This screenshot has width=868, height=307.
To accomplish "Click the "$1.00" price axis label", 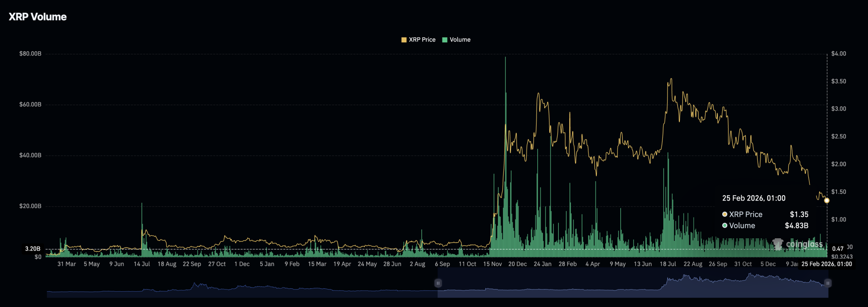I will [838, 220].
